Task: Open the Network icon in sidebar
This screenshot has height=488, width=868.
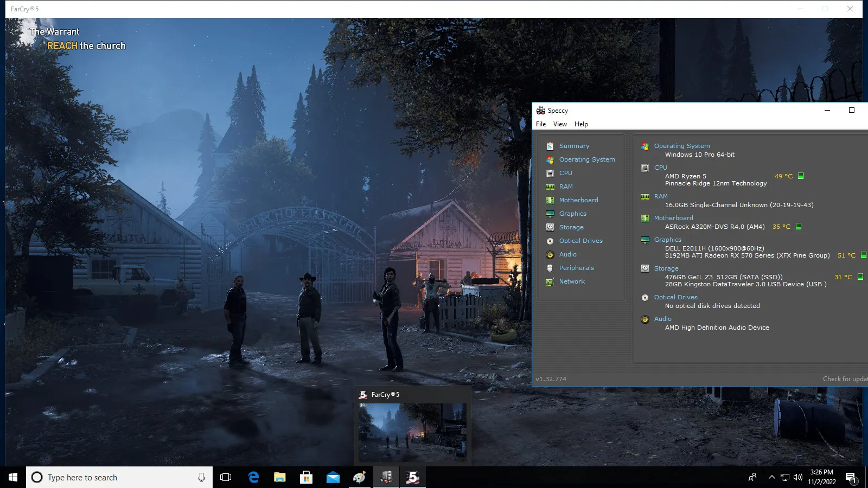Action: (x=550, y=281)
